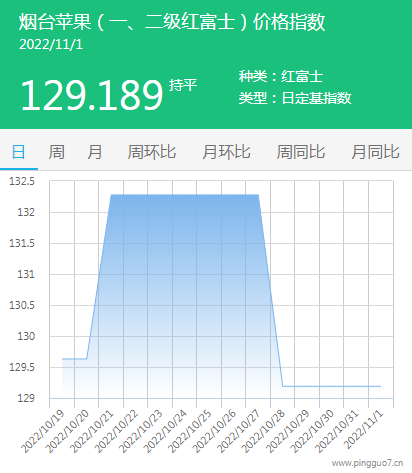Click the 129.189 index value
The height and width of the screenshot is (473, 412).
(92, 95)
